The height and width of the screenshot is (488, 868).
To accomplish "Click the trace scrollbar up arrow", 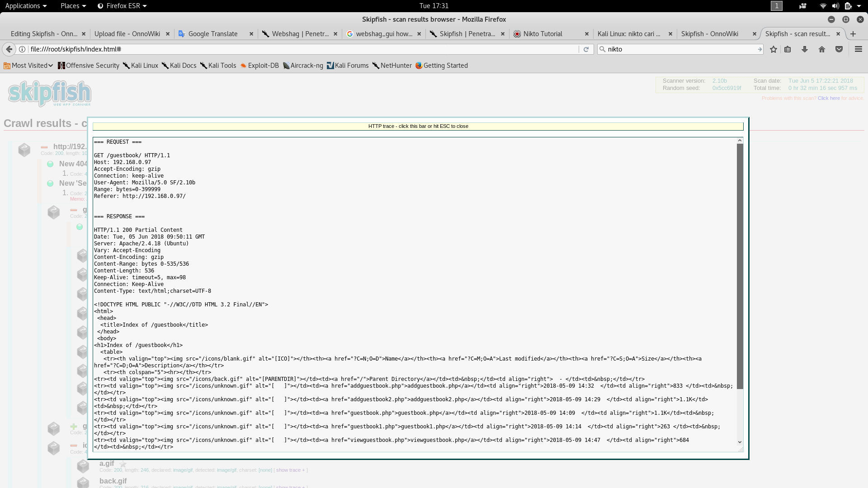I will pyautogui.click(x=740, y=141).
